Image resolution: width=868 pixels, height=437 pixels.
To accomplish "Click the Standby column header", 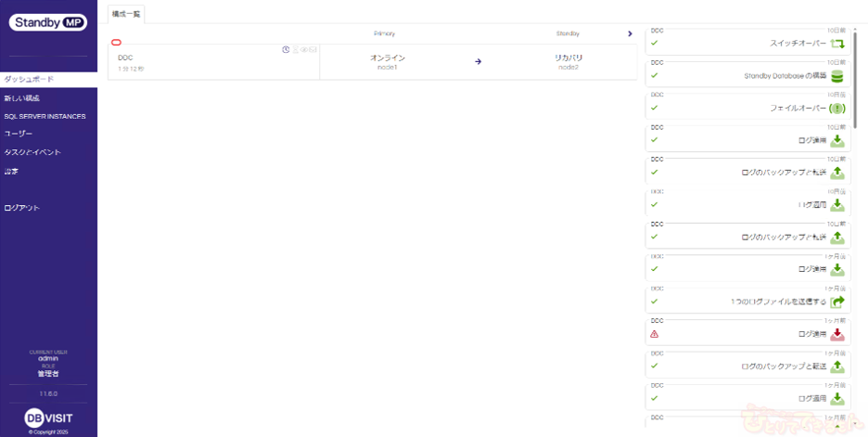I will pos(568,33).
